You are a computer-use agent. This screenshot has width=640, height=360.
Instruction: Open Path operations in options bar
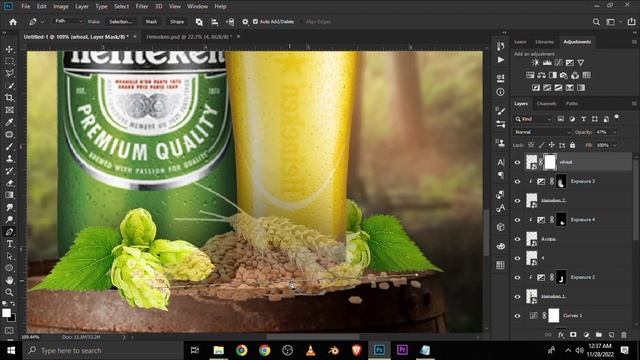pyautogui.click(x=199, y=22)
